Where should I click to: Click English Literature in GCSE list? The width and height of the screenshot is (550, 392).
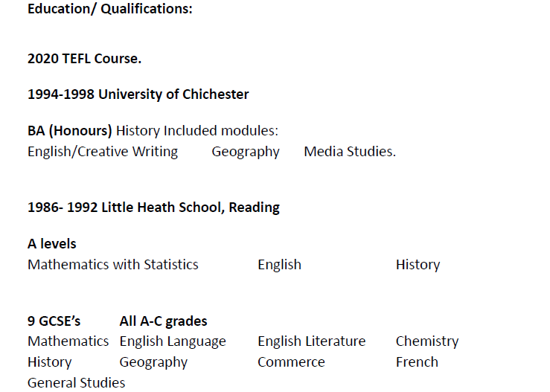click(311, 341)
